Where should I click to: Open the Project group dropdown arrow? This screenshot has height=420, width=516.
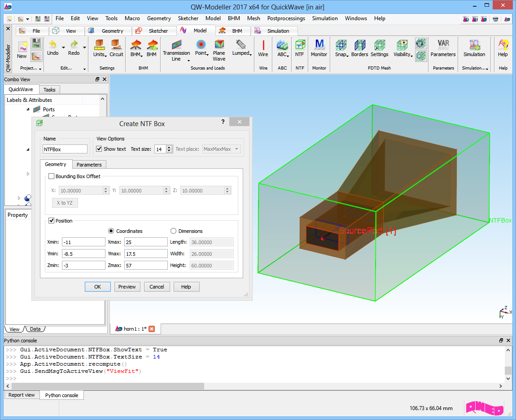(x=40, y=69)
